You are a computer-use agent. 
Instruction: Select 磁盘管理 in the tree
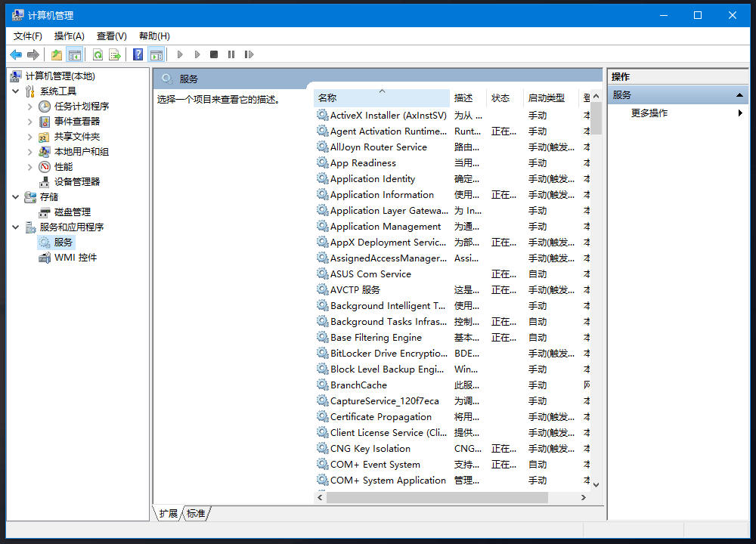pos(73,212)
